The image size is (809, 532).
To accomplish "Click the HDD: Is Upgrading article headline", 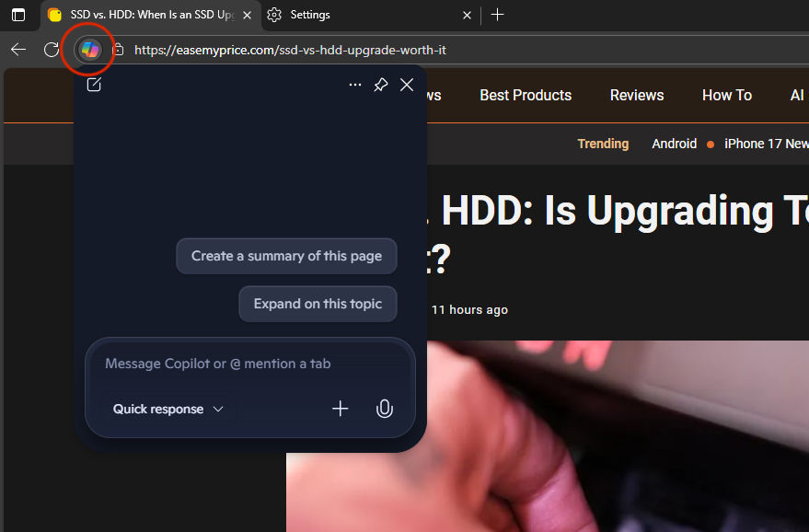I will tap(618, 235).
